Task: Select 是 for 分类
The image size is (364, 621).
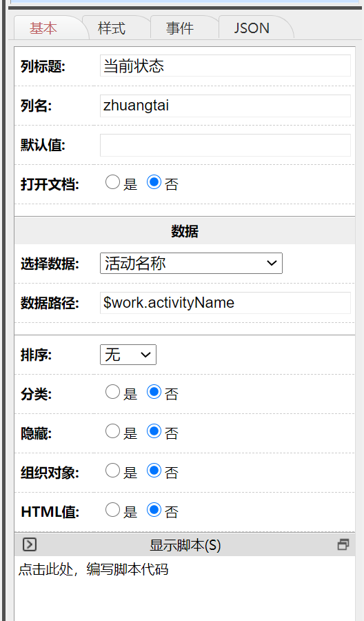Action: point(112,392)
